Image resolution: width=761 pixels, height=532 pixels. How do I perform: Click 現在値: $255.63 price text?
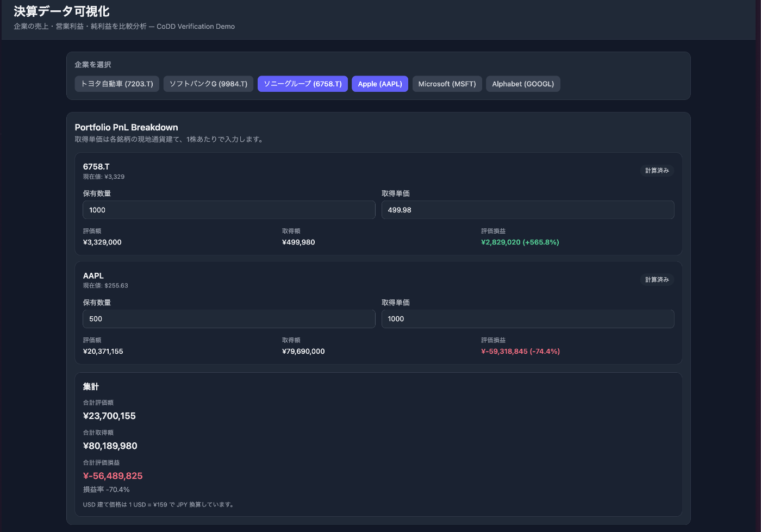105,285
